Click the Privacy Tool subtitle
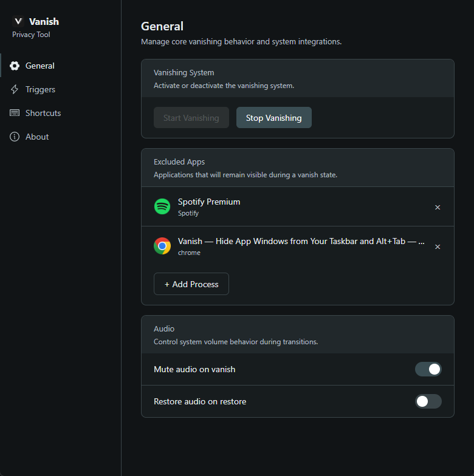This screenshot has width=474, height=476. click(31, 35)
